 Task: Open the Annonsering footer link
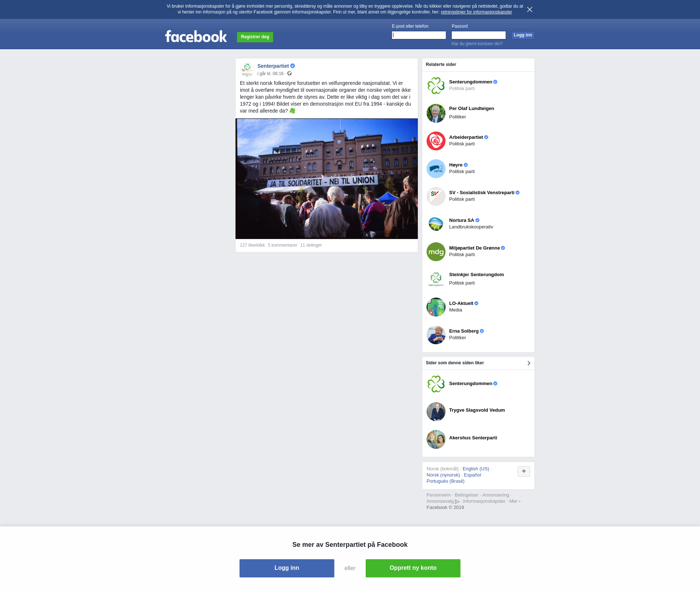point(495,495)
